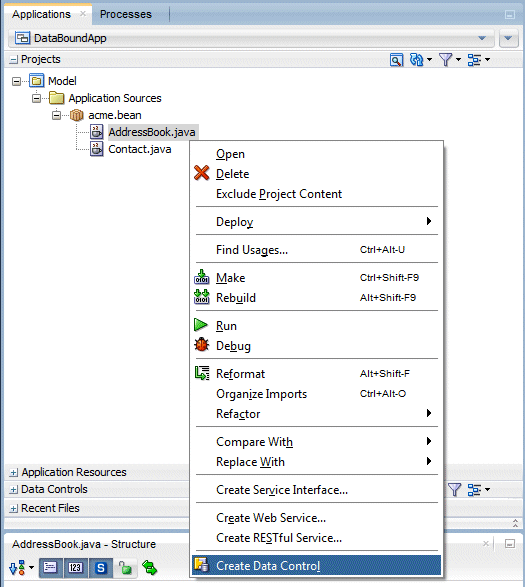Image resolution: width=525 pixels, height=587 pixels.
Task: Open the Deploy submenu
Action: [317, 222]
